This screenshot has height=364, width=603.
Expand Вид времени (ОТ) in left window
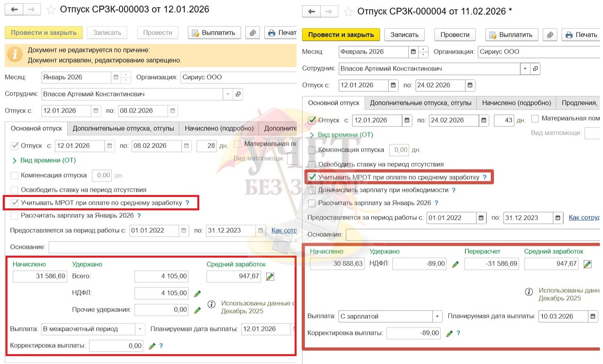click(43, 160)
